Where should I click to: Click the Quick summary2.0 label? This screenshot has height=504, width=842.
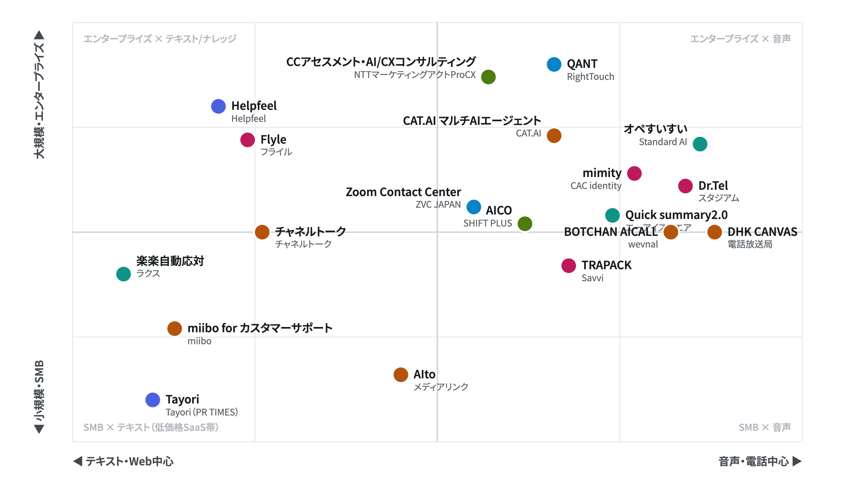click(677, 215)
